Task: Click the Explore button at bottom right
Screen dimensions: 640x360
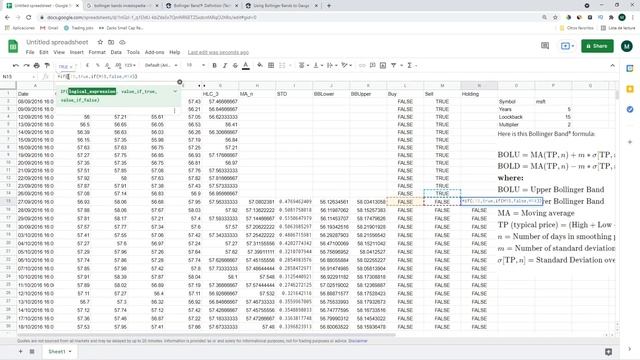Action: (x=609, y=351)
